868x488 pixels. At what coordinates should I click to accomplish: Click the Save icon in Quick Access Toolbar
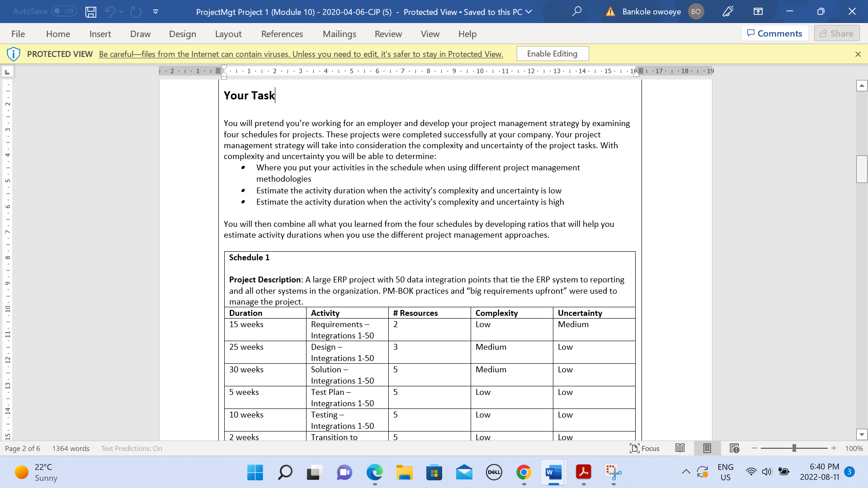coord(90,12)
